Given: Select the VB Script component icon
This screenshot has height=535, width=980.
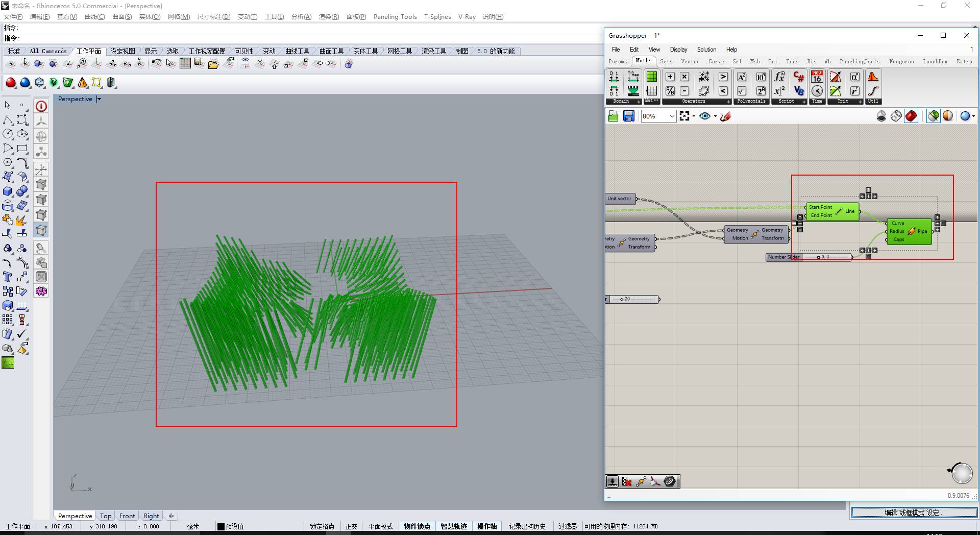Looking at the screenshot, I should (x=799, y=91).
